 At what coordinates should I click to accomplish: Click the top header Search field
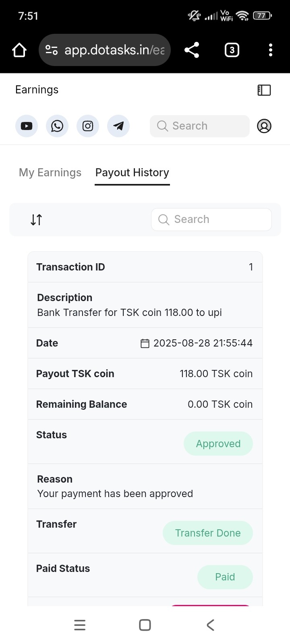pos(200,126)
